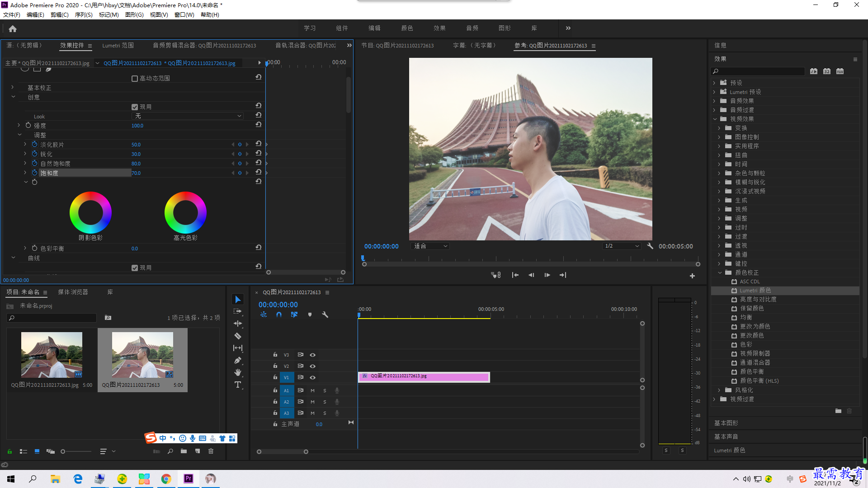
Task: Click Highlight Tint color wheel
Action: [185, 212]
